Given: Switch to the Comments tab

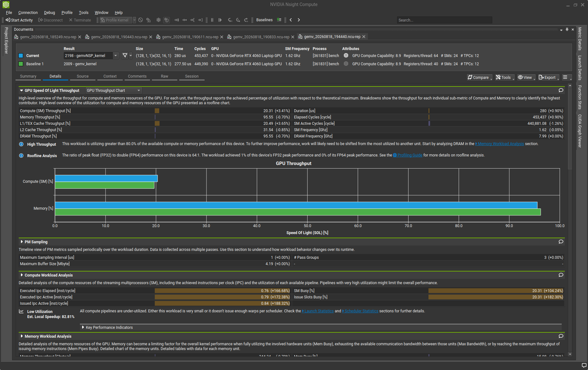Looking at the screenshot, I should [137, 76].
